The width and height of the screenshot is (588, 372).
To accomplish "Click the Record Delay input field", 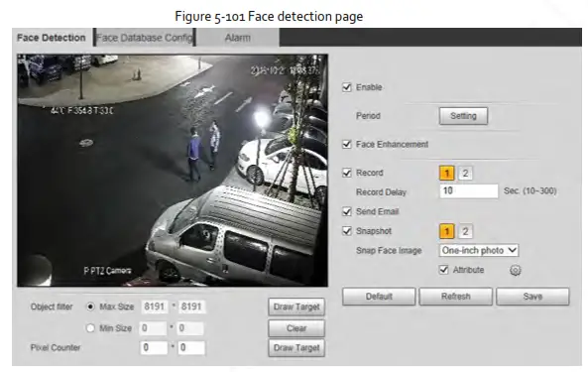I will click(469, 191).
